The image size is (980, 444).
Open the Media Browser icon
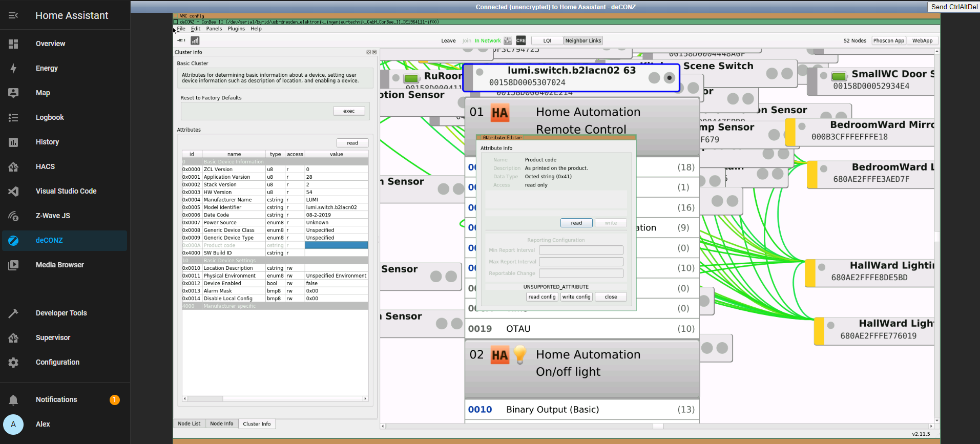click(x=13, y=265)
